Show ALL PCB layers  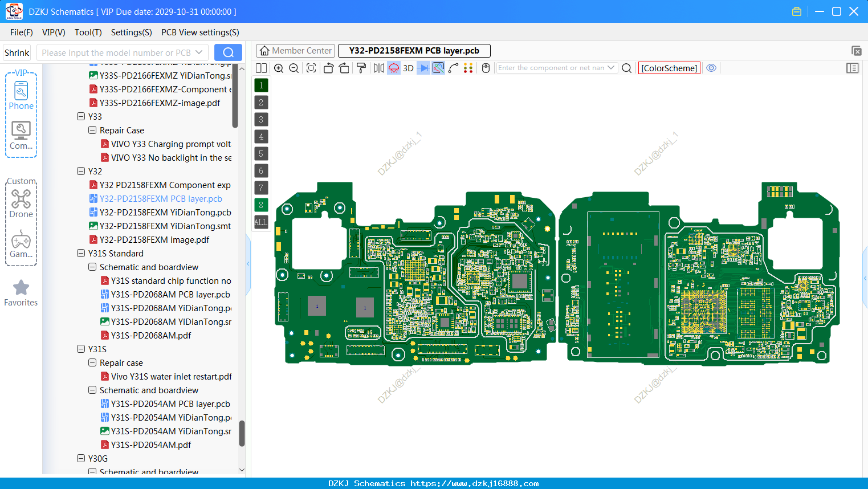pos(261,222)
